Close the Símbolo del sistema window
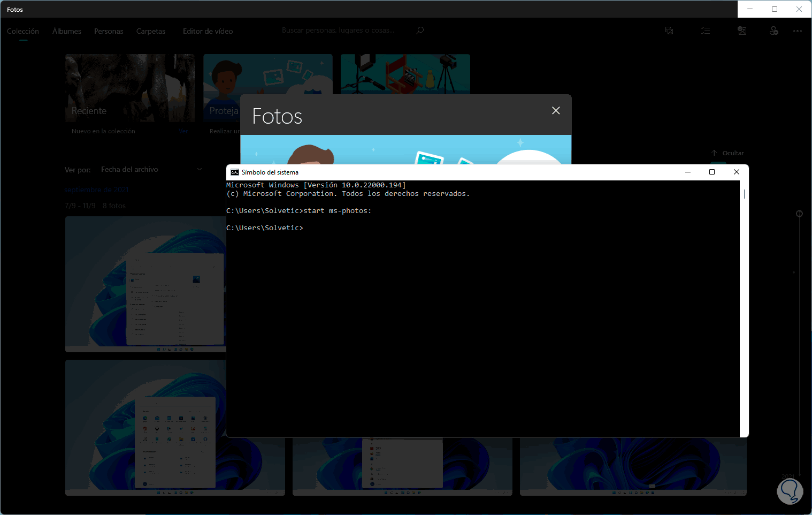The image size is (812, 515). [x=737, y=172]
